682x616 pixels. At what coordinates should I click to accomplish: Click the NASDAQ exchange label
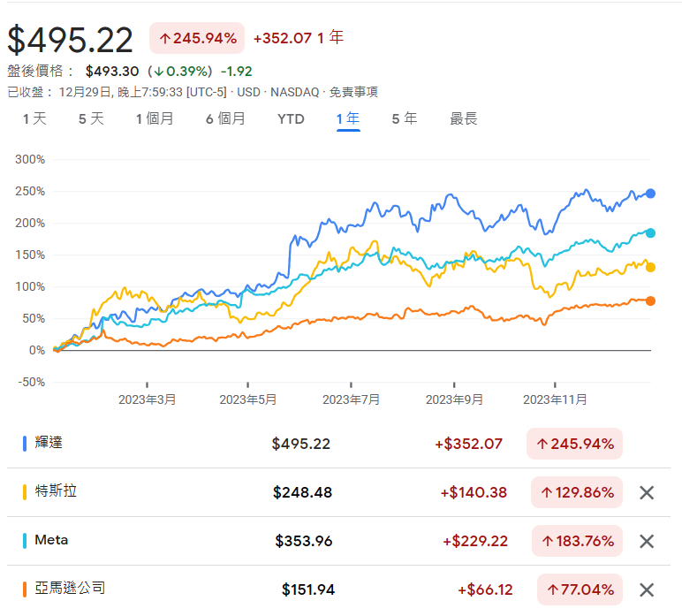pyautogui.click(x=295, y=92)
